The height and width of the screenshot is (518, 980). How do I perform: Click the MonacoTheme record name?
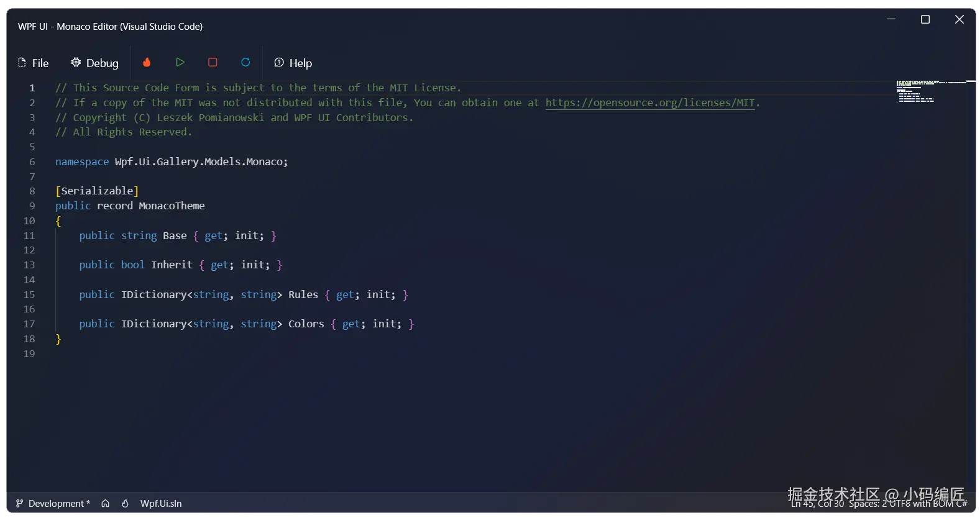(x=172, y=206)
